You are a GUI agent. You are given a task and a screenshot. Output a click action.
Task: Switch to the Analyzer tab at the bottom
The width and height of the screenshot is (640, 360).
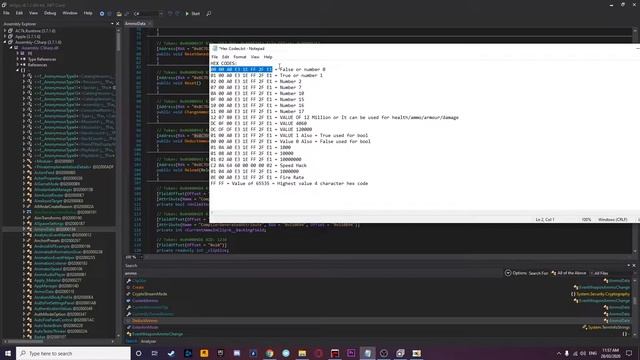(x=149, y=341)
